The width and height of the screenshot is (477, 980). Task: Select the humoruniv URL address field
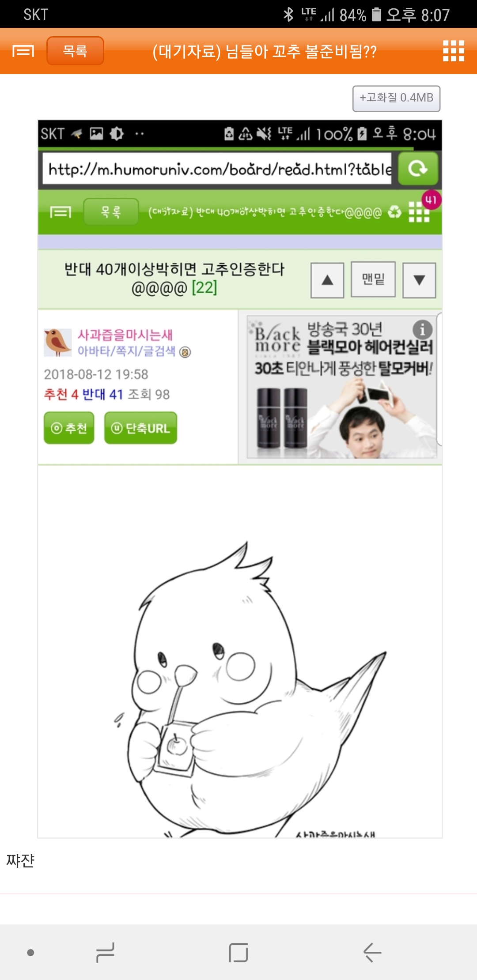[217, 169]
